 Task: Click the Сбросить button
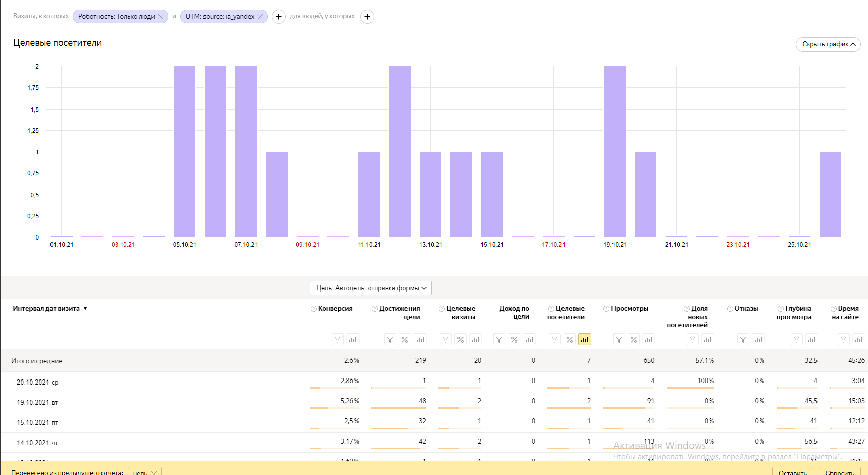pyautogui.click(x=840, y=471)
